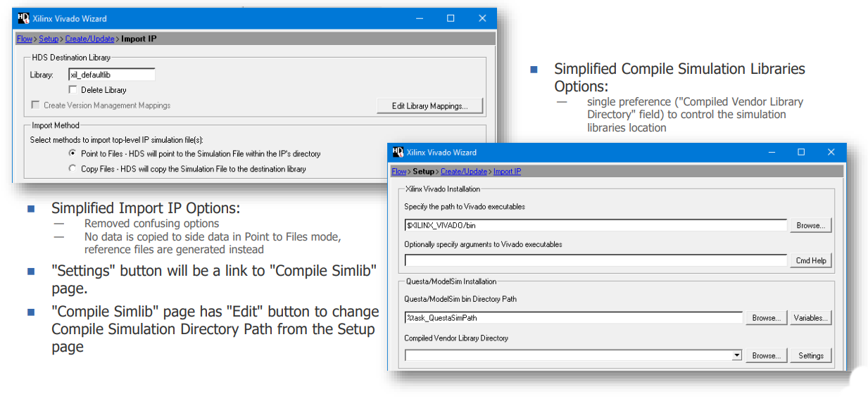Enable the Delete Library checkbox
The image size is (868, 401).
click(73, 90)
